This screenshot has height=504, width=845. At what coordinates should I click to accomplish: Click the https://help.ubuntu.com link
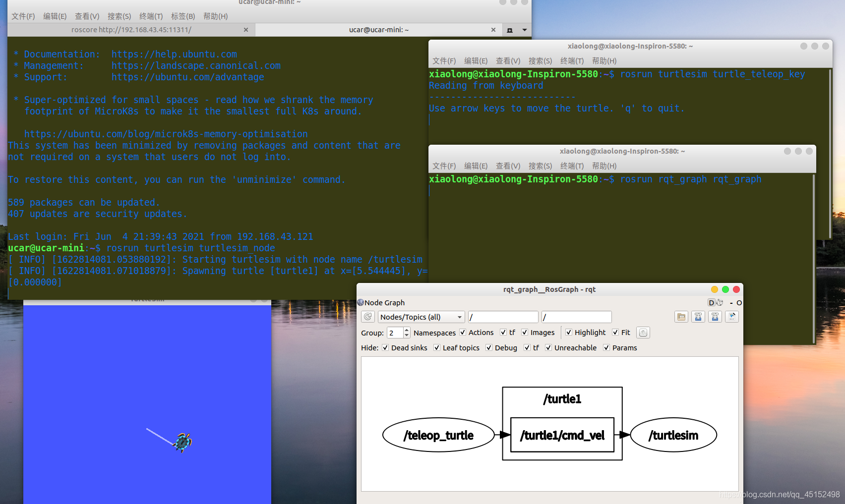pyautogui.click(x=174, y=54)
